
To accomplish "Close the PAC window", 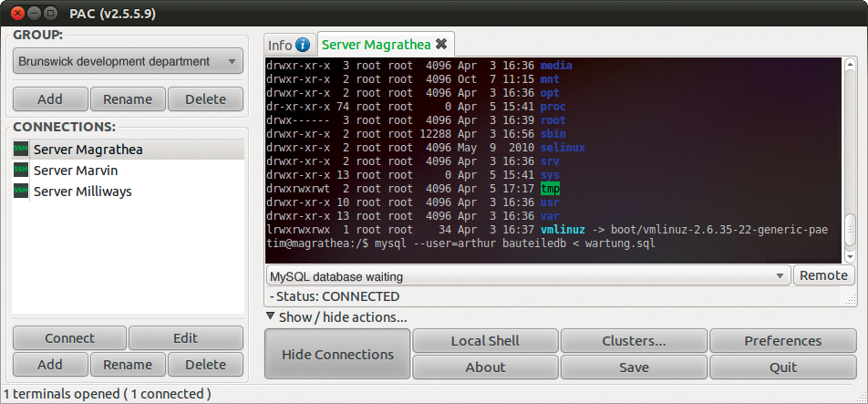I will click(x=18, y=12).
